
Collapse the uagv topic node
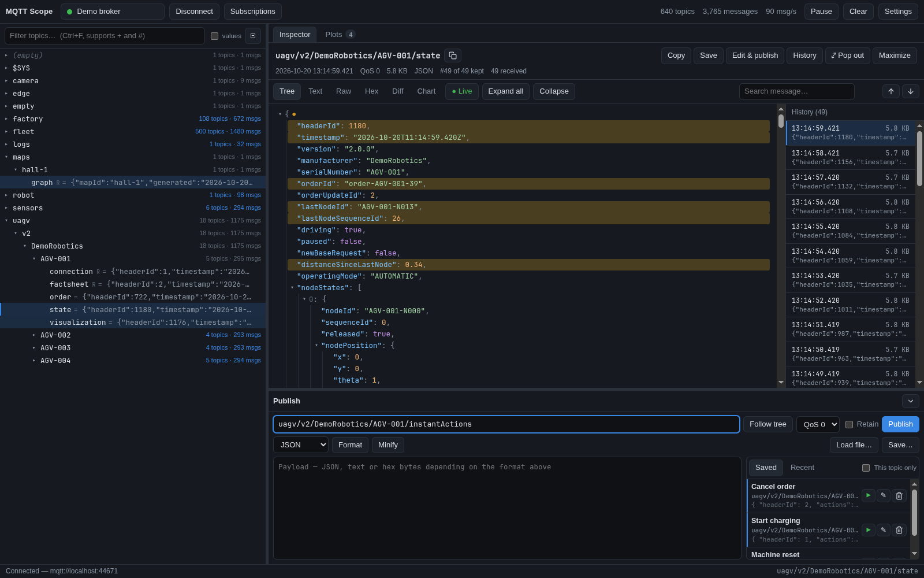6,221
